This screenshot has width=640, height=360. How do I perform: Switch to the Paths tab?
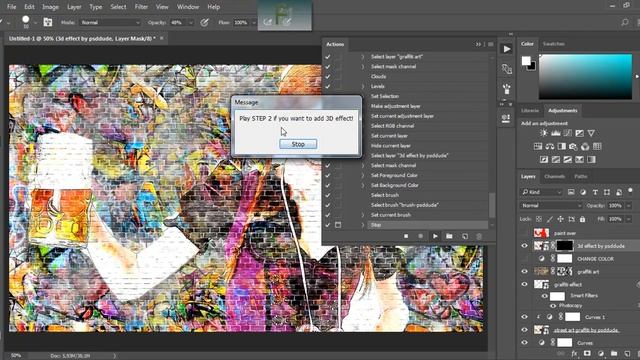(x=581, y=176)
